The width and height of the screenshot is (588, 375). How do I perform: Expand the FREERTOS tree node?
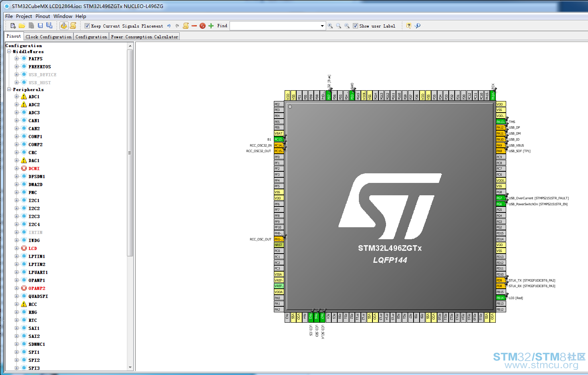coord(17,67)
